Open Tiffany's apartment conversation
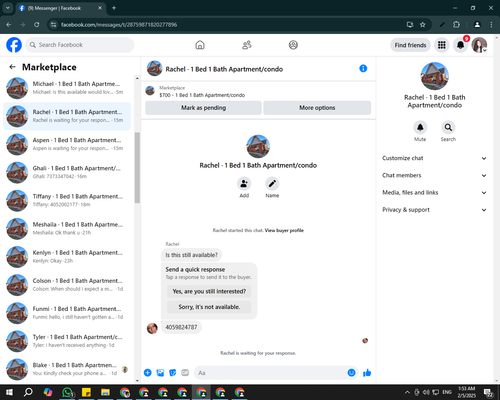Screen dimensions: 500x400 pos(67,200)
